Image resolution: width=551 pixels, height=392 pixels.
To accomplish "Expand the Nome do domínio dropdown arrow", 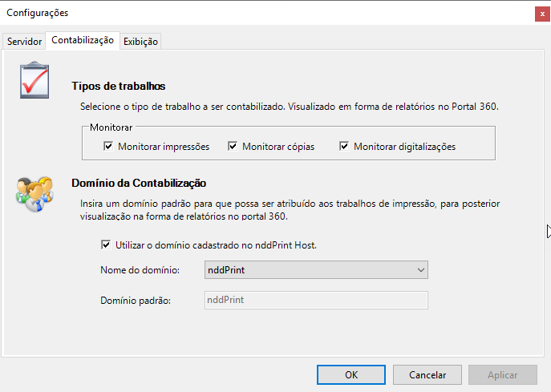I will click(421, 271).
